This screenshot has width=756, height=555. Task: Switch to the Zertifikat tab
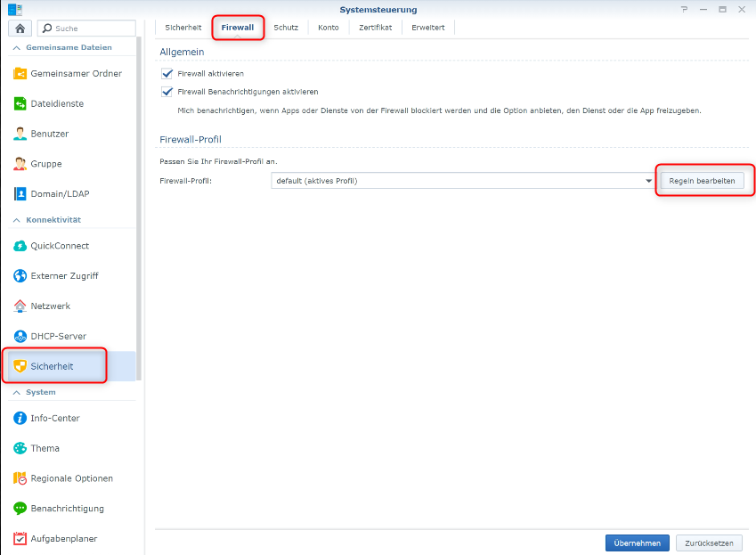[375, 28]
